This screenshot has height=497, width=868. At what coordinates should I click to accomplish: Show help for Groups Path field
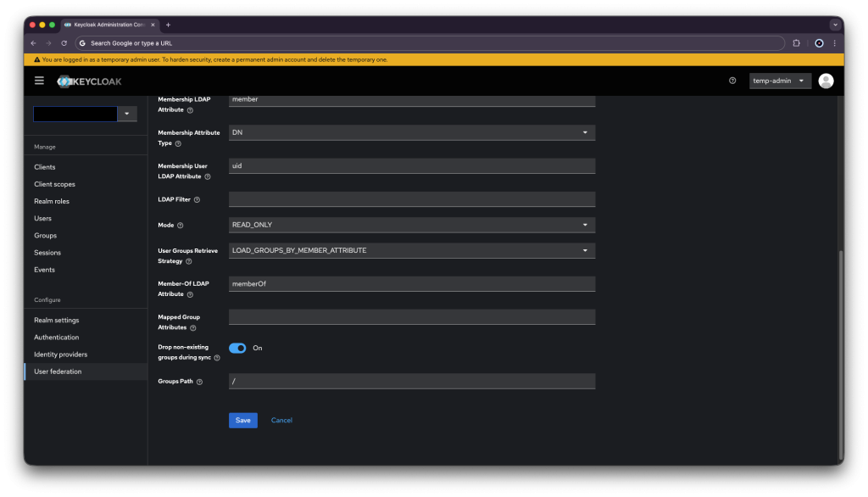coord(200,382)
